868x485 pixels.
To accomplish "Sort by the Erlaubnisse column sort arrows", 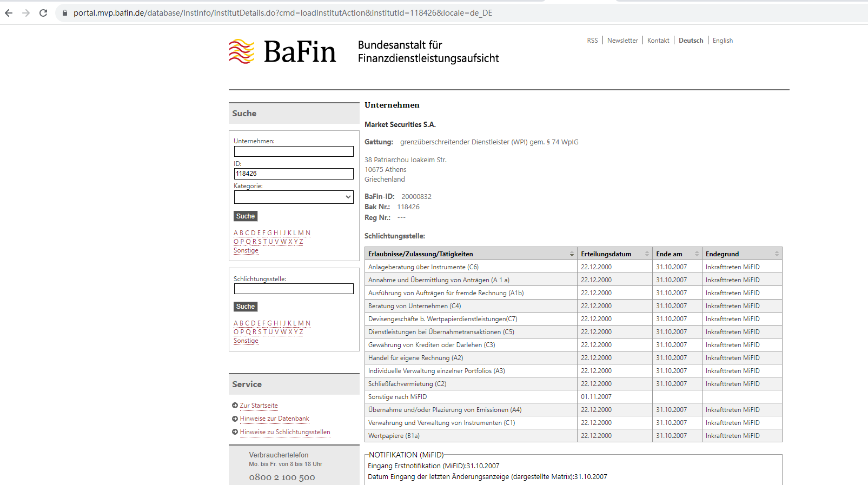I will [572, 254].
